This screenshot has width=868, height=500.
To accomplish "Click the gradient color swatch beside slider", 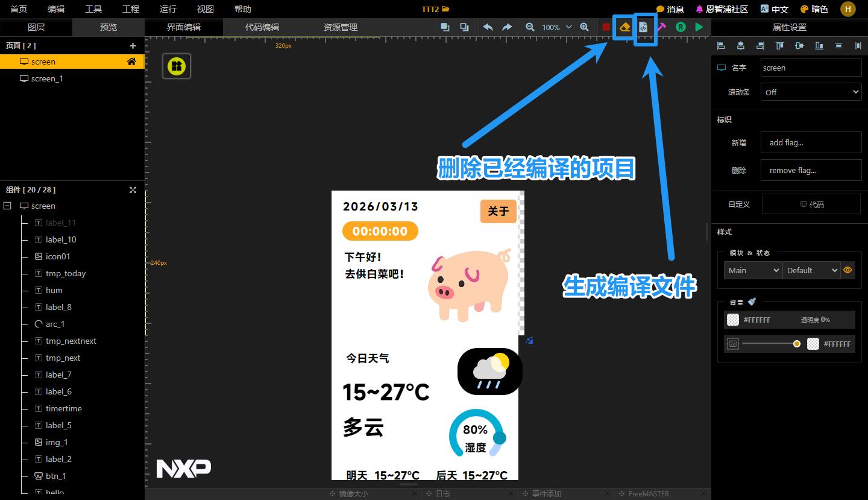I will tap(813, 344).
